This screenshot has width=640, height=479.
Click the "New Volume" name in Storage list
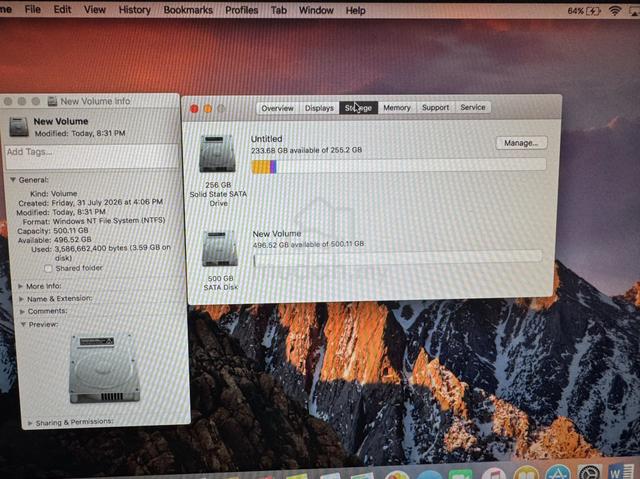tap(277, 234)
